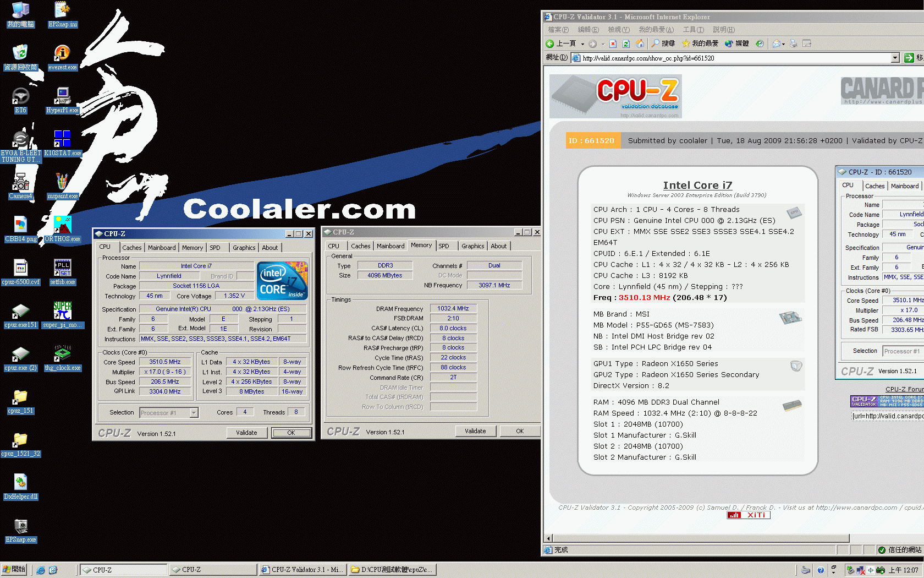Open SPD tab in Memory CPU-Z window

coord(444,246)
